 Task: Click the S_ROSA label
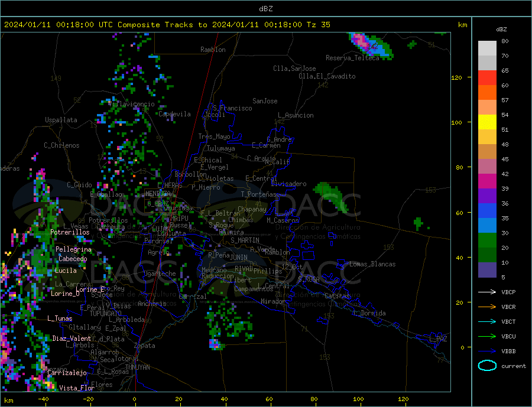click(x=309, y=279)
